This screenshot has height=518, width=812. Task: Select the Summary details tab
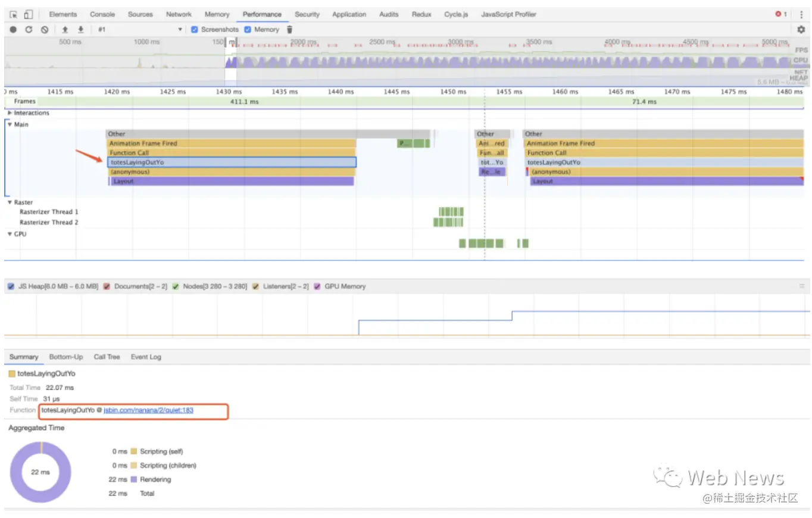24,357
